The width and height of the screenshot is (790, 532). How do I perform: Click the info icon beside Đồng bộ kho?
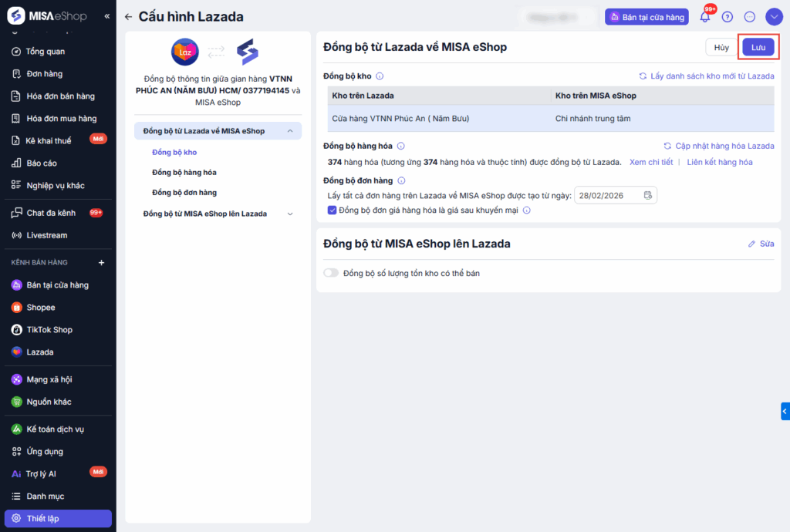[380, 76]
